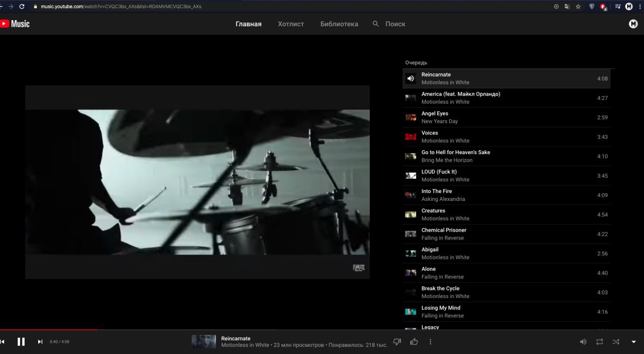Play Go to Hell for Heaven's Sake

(x=506, y=156)
